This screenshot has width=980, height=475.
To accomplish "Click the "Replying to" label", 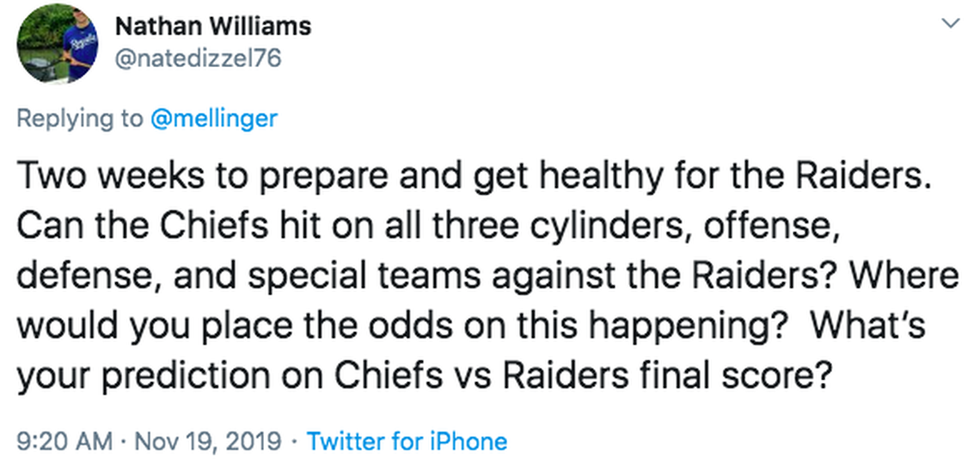I will pos(81,118).
